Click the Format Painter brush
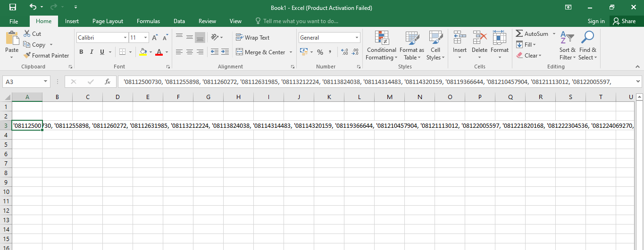 click(27, 55)
